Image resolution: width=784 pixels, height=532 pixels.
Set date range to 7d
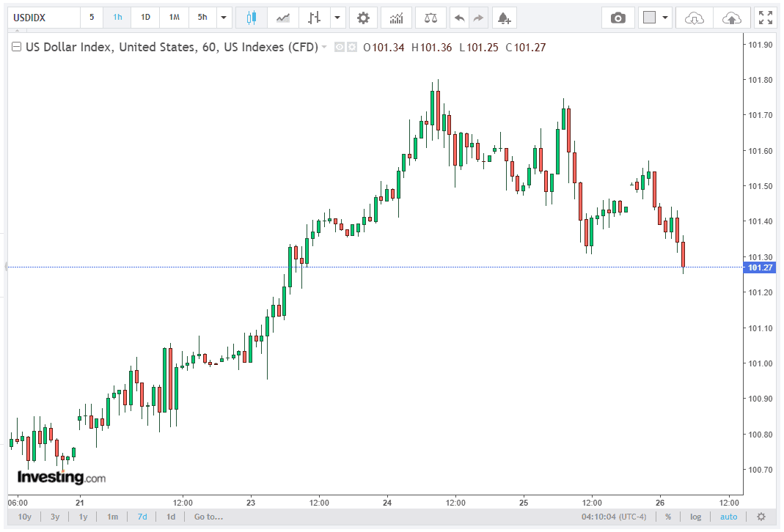[x=142, y=517]
